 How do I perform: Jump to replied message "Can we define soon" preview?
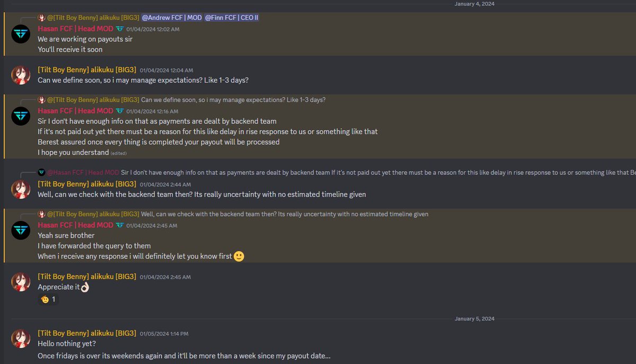tap(233, 100)
